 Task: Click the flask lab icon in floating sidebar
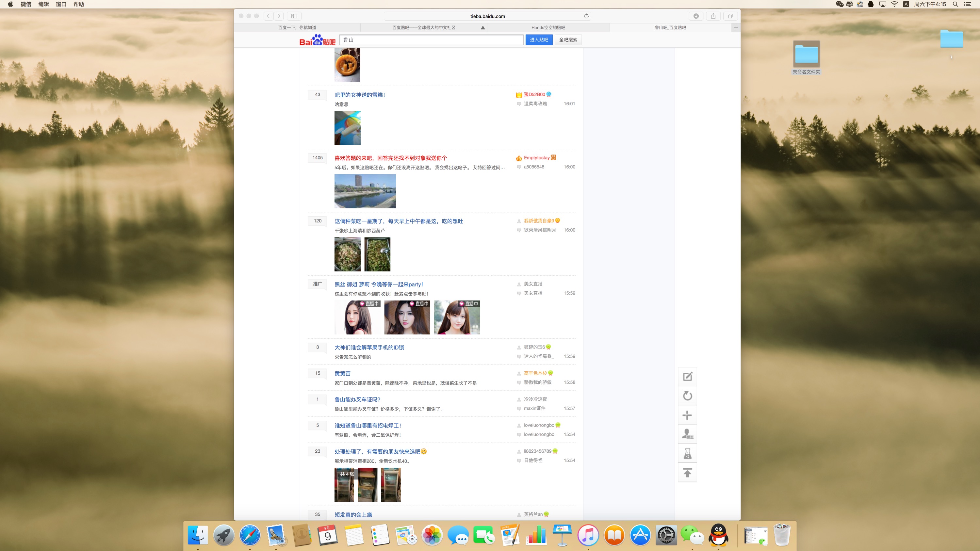[x=687, y=453]
